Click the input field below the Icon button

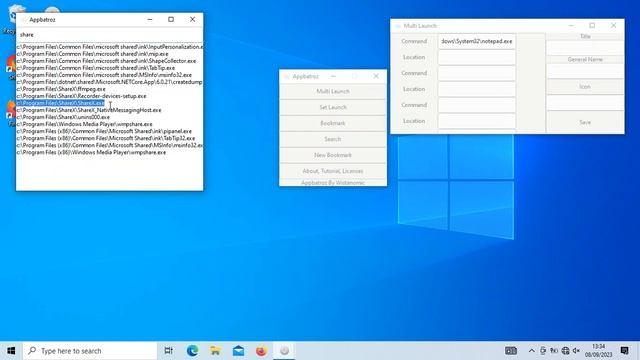585,103
